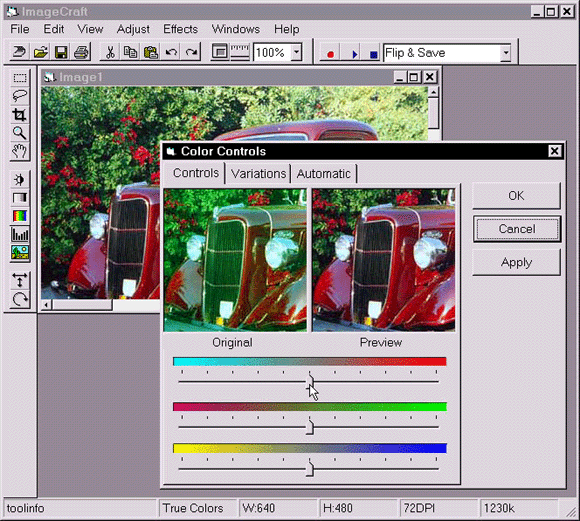
Task: Redo with the toolbar redo arrow
Action: coord(191,52)
